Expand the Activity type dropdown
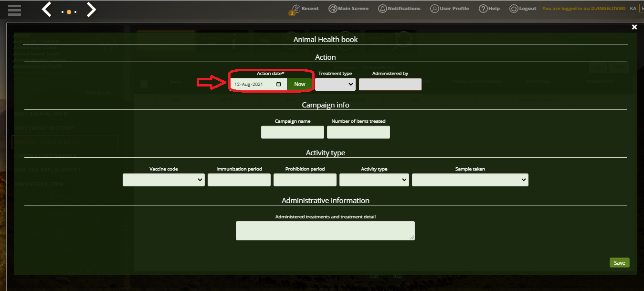Image resolution: width=644 pixels, height=291 pixels. point(374,180)
